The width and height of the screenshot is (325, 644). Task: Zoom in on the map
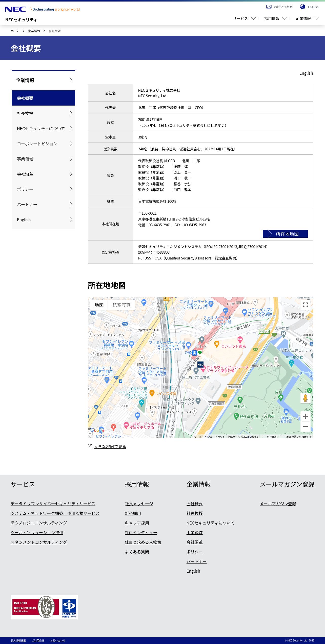(x=306, y=416)
